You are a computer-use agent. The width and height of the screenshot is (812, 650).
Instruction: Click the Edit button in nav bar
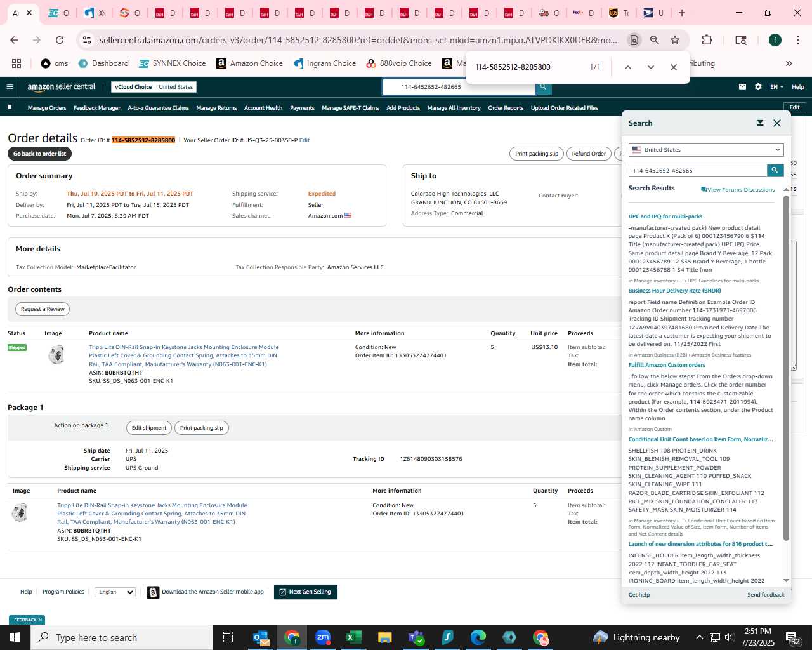coord(795,107)
